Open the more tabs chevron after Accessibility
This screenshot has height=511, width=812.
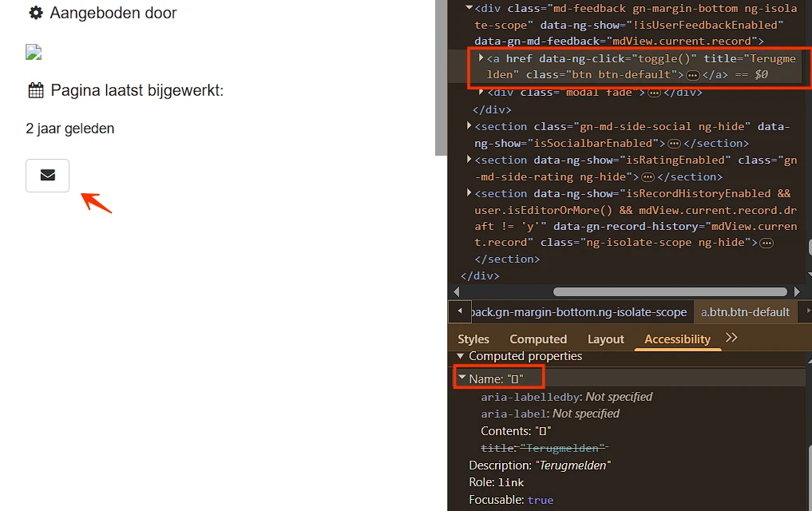pyautogui.click(x=731, y=338)
